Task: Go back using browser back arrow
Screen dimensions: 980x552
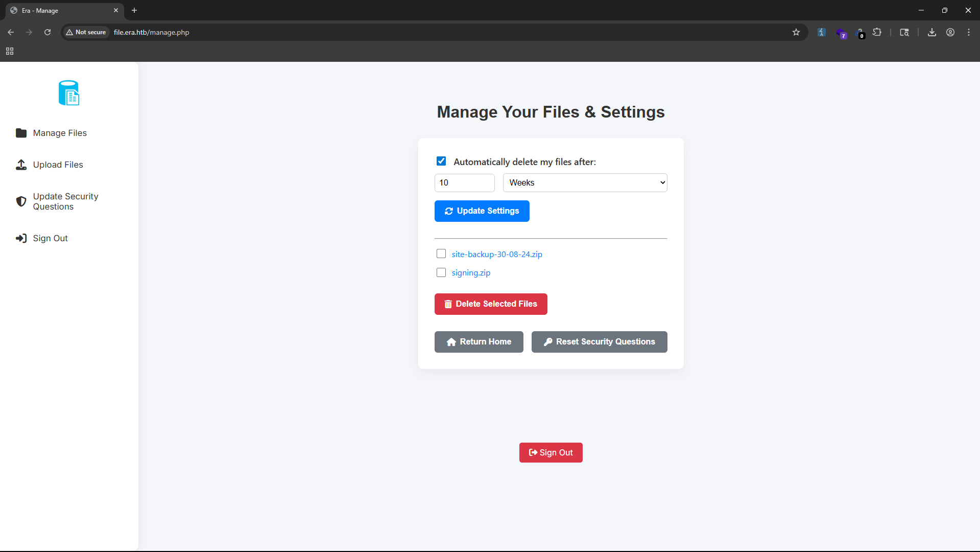Action: (x=11, y=32)
